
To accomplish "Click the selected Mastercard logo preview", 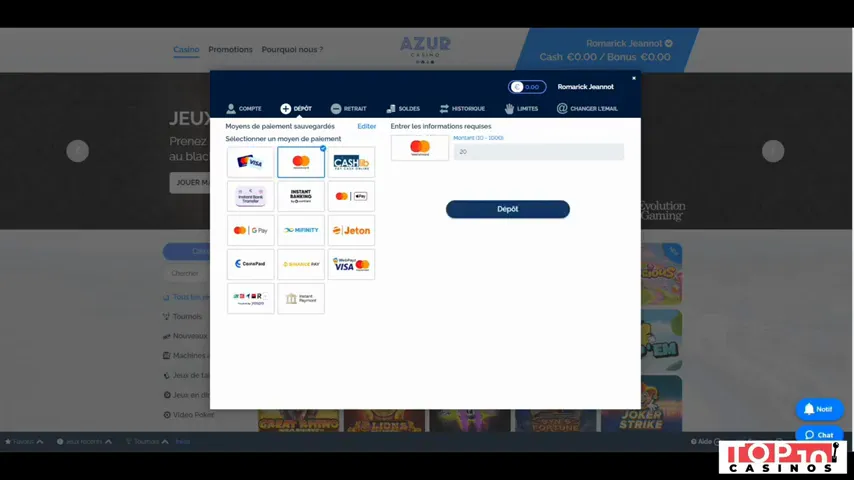I will [420, 148].
